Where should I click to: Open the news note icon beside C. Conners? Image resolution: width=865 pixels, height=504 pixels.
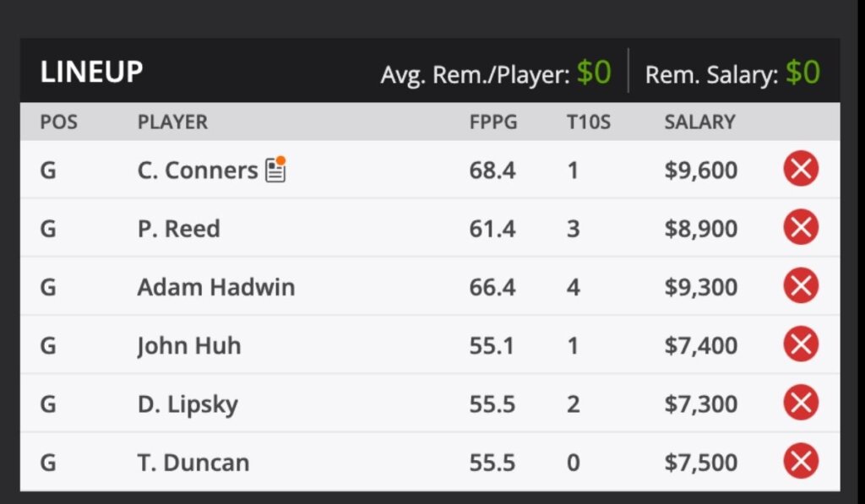tap(276, 171)
